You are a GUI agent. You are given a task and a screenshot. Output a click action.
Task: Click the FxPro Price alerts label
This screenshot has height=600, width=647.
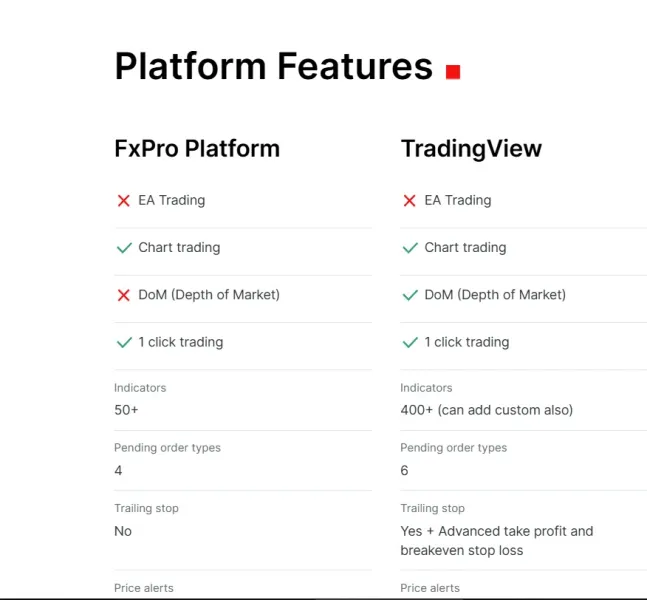[144, 588]
